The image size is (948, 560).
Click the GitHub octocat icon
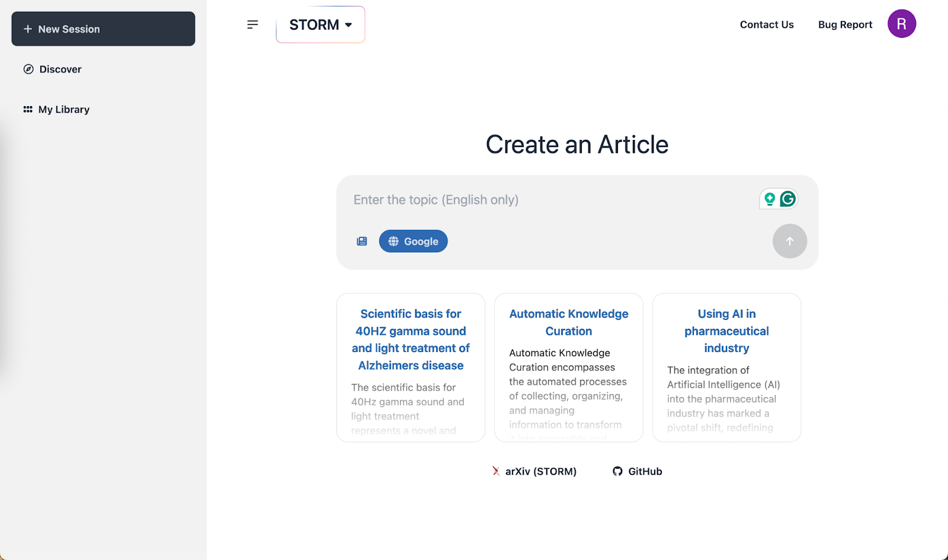tap(617, 471)
